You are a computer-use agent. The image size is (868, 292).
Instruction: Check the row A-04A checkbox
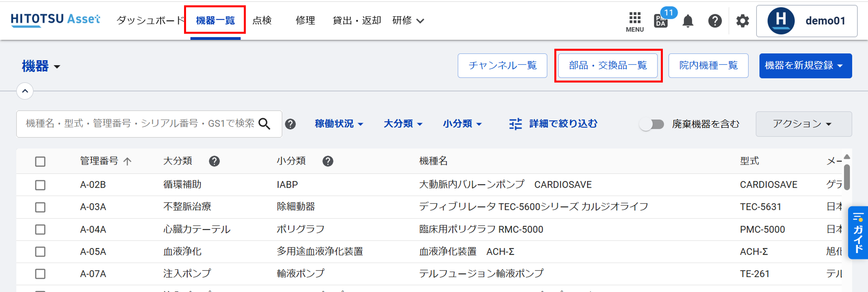point(40,229)
